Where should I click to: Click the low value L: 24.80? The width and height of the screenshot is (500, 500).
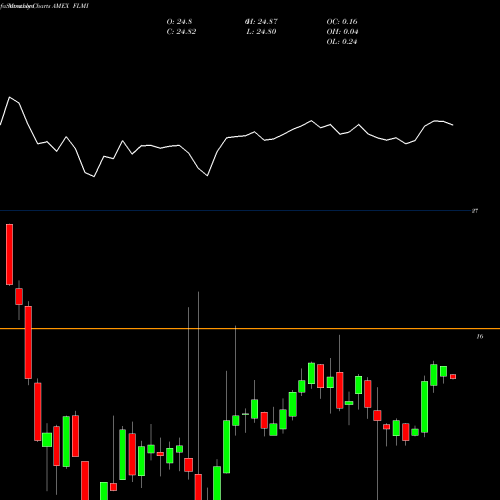coord(261,32)
